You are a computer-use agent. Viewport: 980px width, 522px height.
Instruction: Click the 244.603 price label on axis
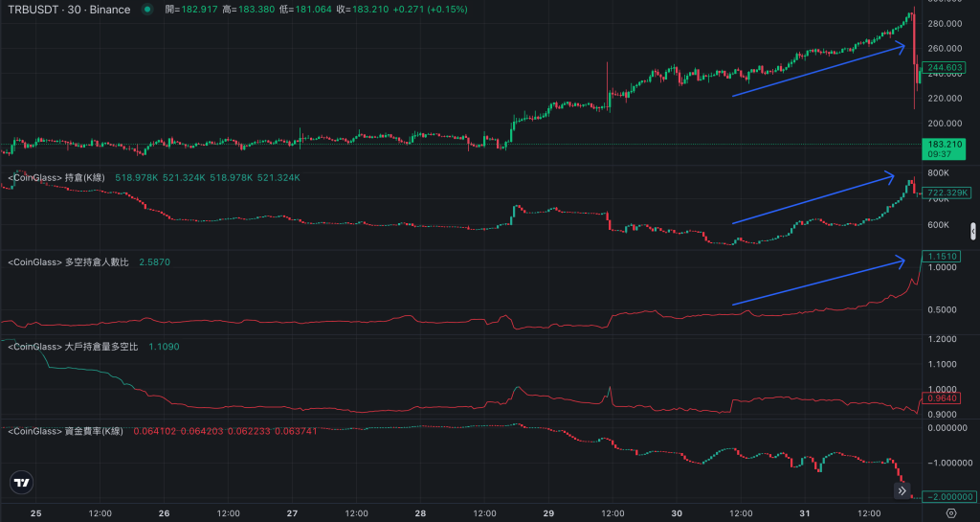(946, 68)
